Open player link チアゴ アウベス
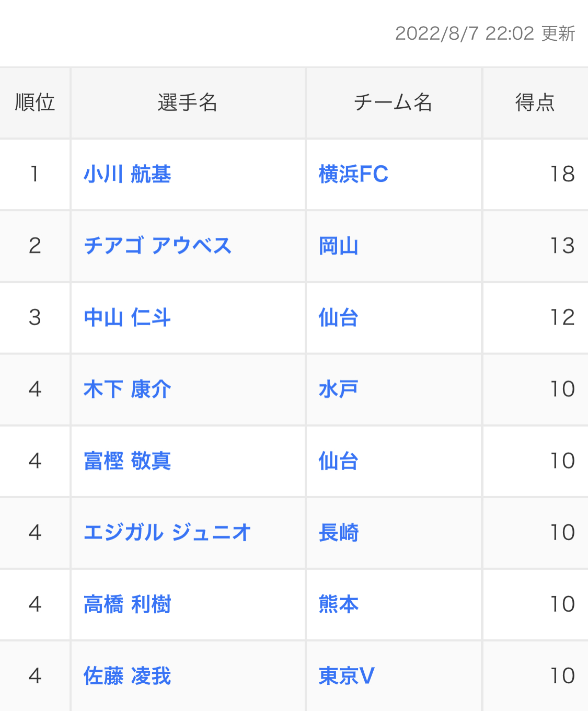The image size is (588, 711). pyautogui.click(x=157, y=246)
